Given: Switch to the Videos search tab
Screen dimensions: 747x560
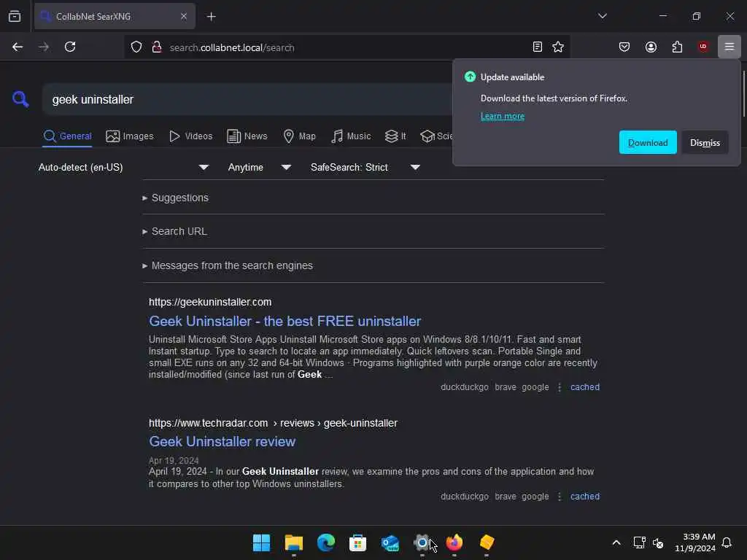Looking at the screenshot, I should (190, 136).
